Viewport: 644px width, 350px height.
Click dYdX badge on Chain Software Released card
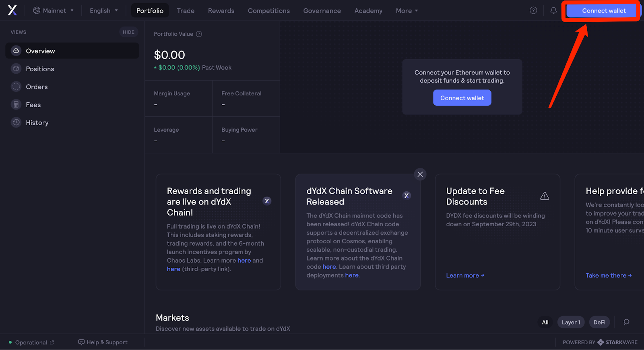(407, 195)
